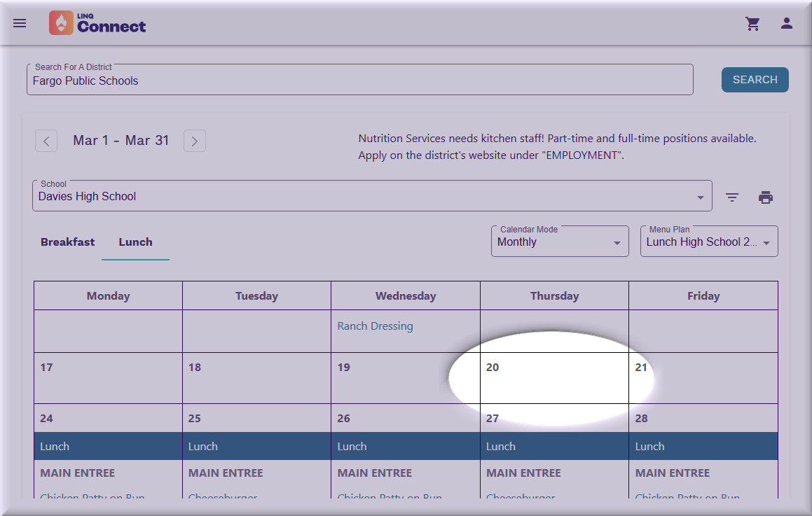
Task: Select the March 20 calendar cell
Action: pyautogui.click(x=553, y=378)
